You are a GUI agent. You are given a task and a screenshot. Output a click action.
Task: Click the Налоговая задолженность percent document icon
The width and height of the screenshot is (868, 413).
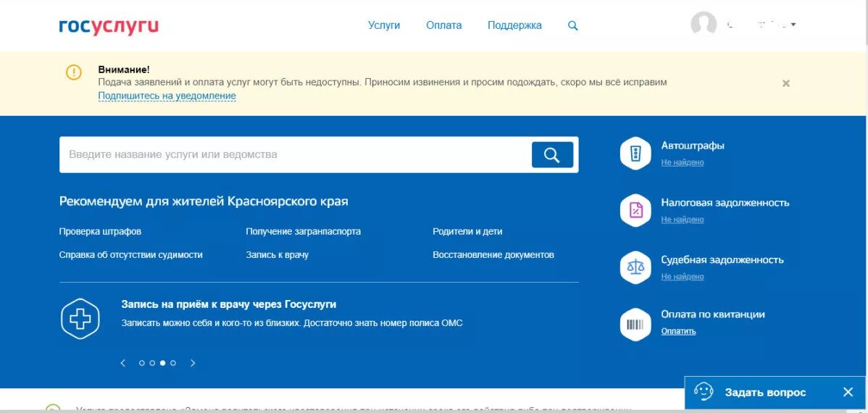(635, 210)
